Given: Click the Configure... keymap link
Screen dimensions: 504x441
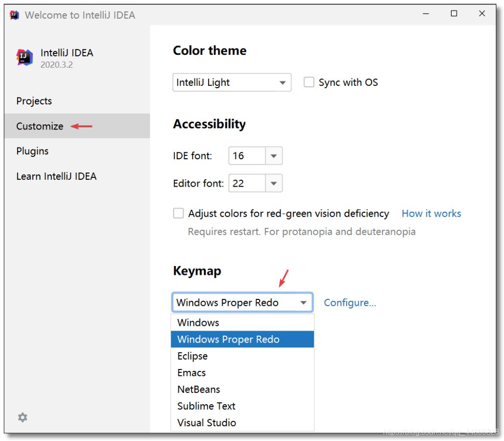Looking at the screenshot, I should point(350,303).
